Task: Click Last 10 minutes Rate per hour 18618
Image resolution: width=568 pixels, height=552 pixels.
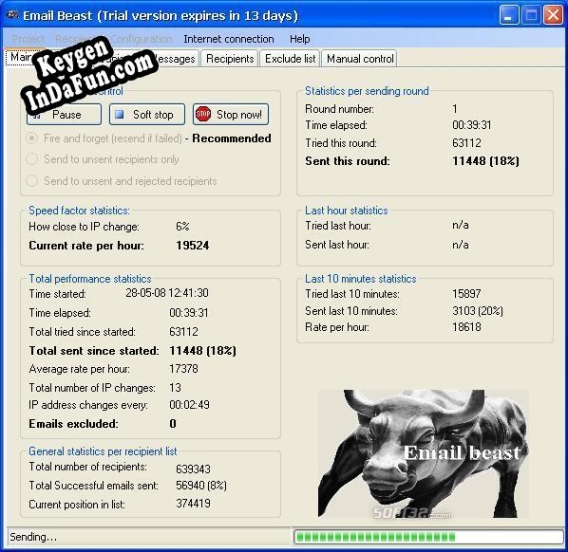Action: (x=467, y=327)
